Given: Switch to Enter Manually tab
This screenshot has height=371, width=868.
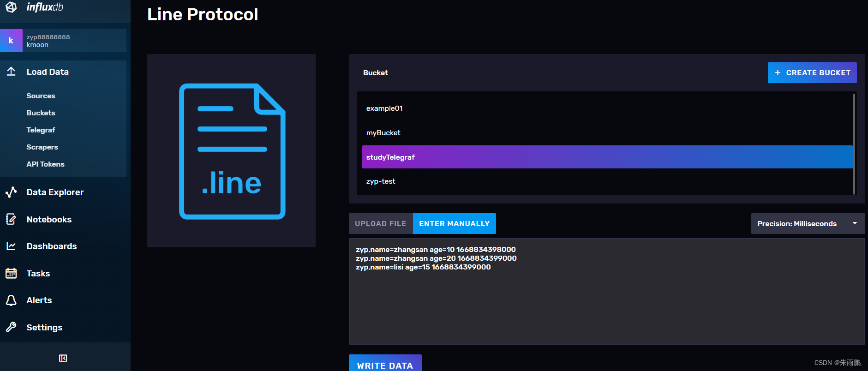Looking at the screenshot, I should click(x=455, y=224).
